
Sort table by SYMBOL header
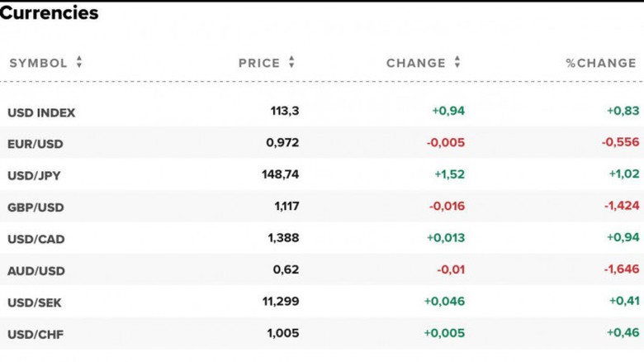[x=38, y=63]
